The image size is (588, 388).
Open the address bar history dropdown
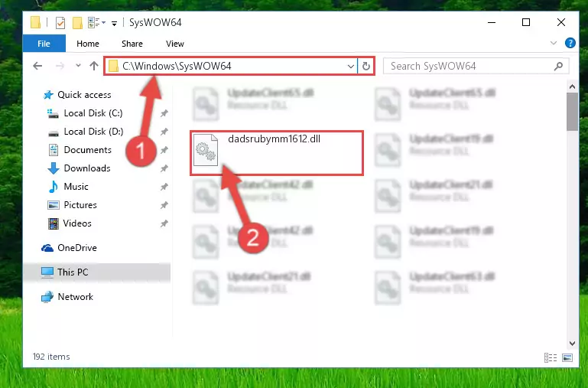point(351,67)
